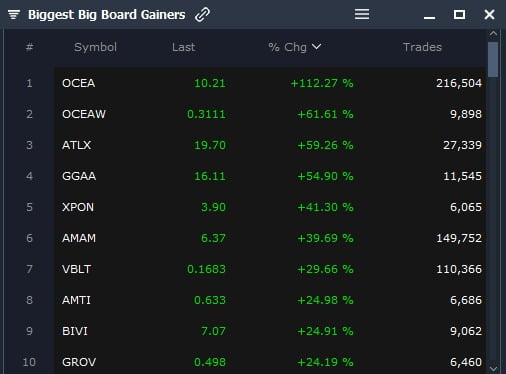
Task: Sort by Trades column header
Action: pyautogui.click(x=422, y=47)
